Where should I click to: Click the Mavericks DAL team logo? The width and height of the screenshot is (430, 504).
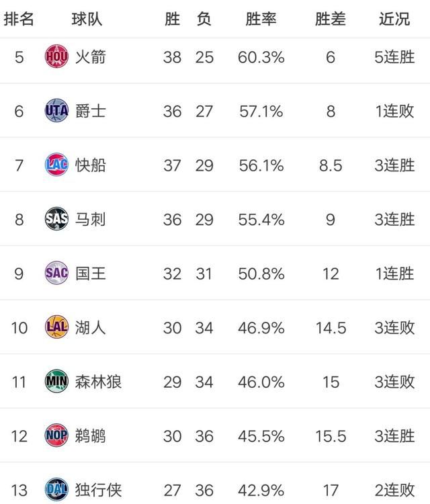click(x=56, y=489)
